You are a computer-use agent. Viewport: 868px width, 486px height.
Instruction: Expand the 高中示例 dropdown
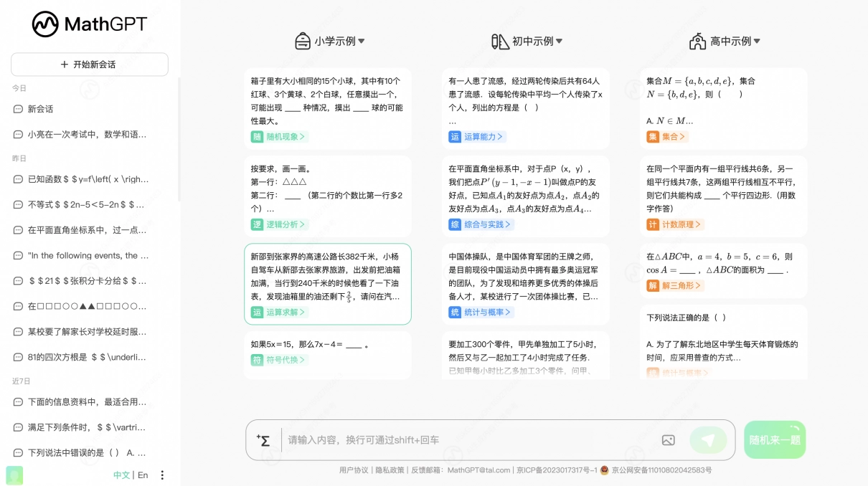(x=757, y=42)
